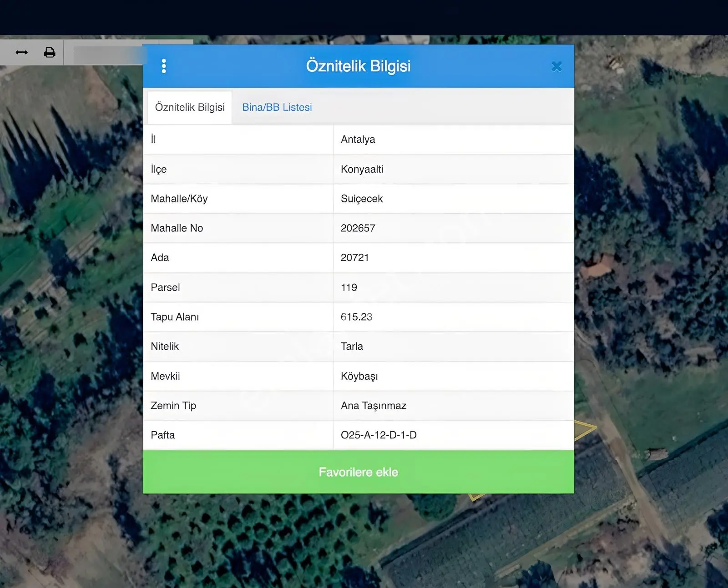Click the Pafta value O25-A-12-D-1-D

pos(379,435)
